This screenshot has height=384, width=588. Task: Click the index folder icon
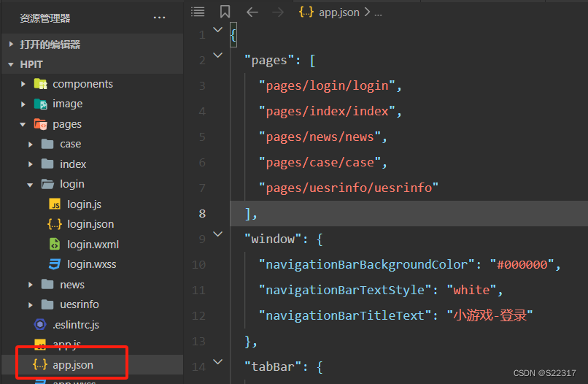click(47, 164)
